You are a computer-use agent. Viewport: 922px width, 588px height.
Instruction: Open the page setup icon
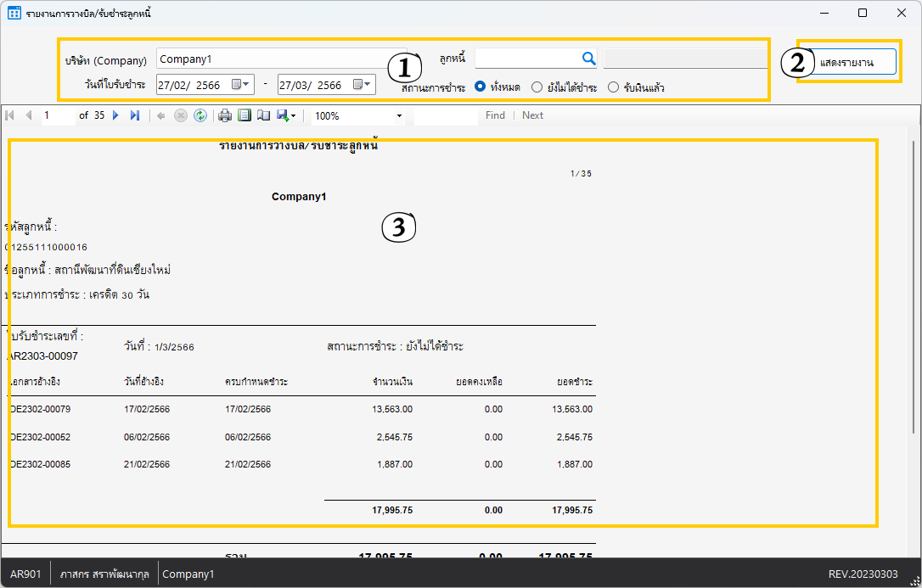[263, 115]
